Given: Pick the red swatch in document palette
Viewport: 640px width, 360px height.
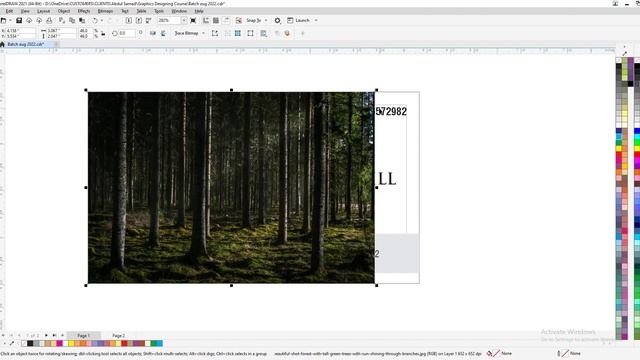Looking at the screenshot, I should 124,344.
